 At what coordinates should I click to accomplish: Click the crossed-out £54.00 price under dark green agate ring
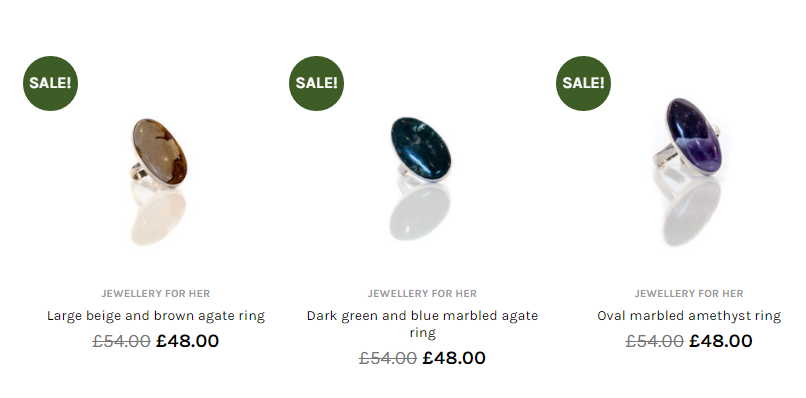click(x=388, y=358)
